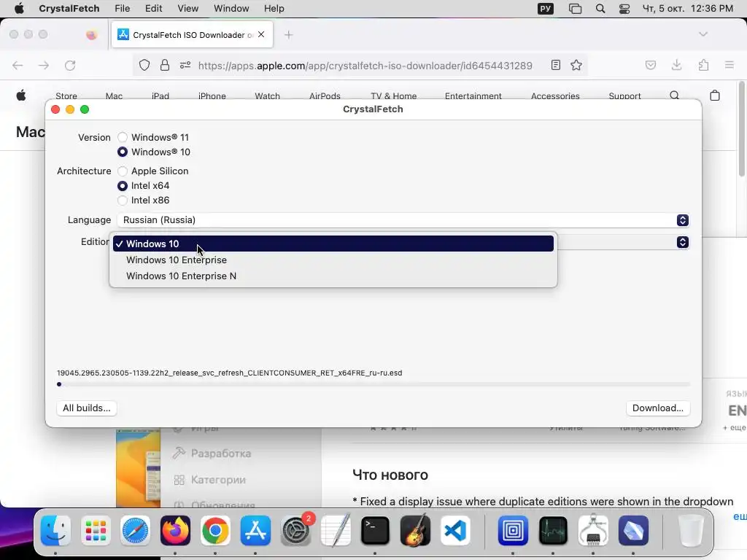The image size is (747, 560).
Task: Open Visual Studio Code from the Dock
Action: 455,531
